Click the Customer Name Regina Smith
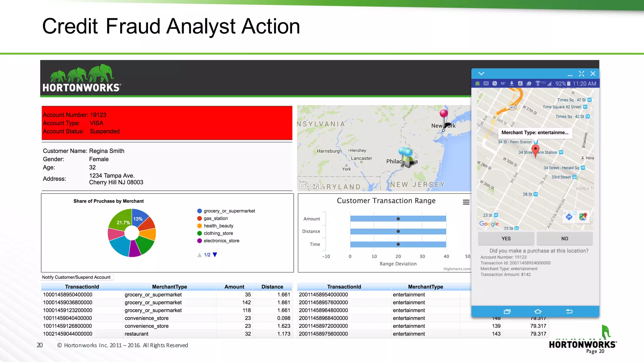The width and height of the screenshot is (644, 362). coord(84,151)
